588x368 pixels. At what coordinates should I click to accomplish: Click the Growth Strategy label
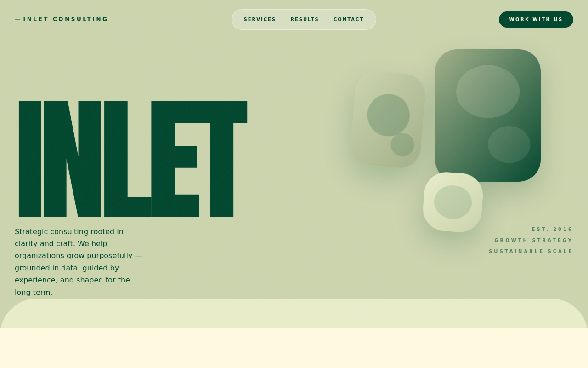click(x=534, y=240)
